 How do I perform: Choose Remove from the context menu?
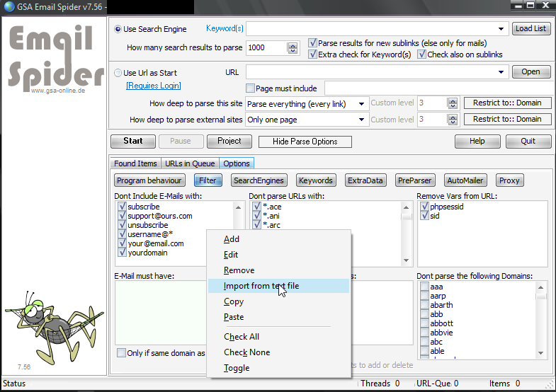279,270
